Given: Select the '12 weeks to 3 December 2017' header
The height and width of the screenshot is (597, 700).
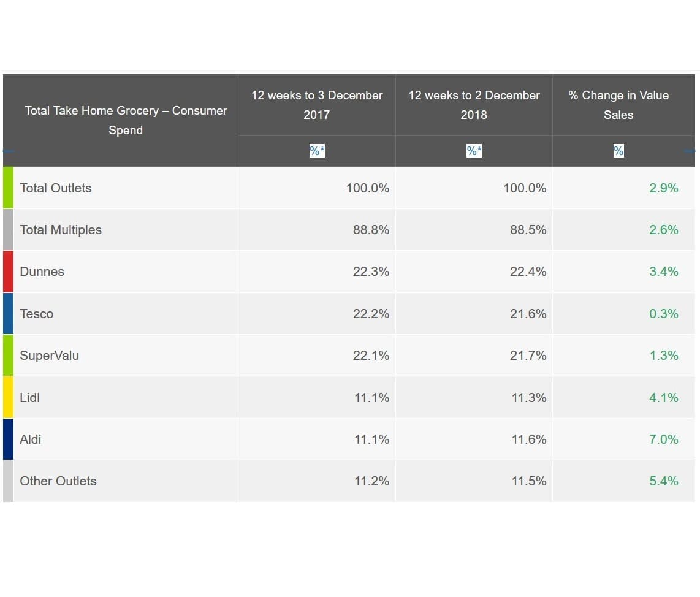Looking at the screenshot, I should click(x=317, y=105).
